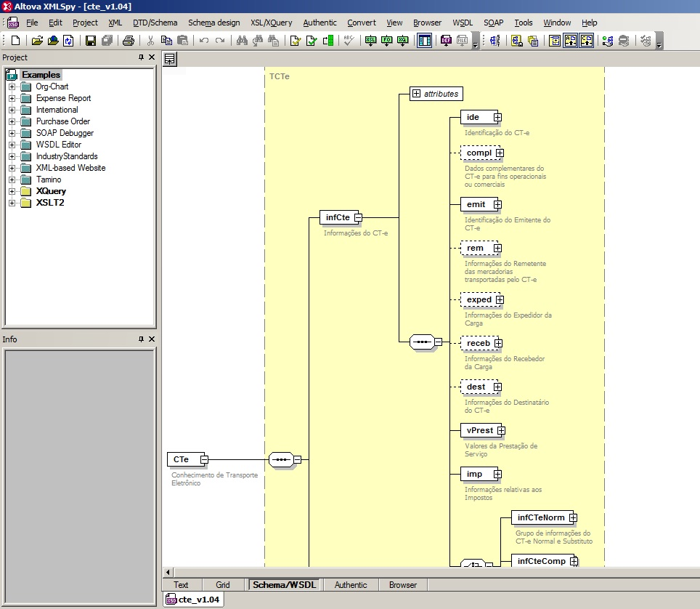The height and width of the screenshot is (609, 700).
Task: Click the New document toolbar icon
Action: coord(16,41)
